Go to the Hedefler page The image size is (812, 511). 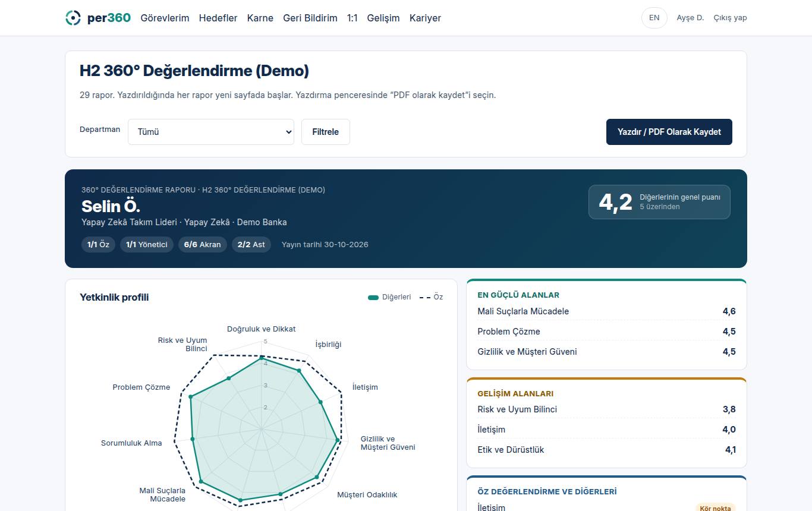[x=218, y=18]
